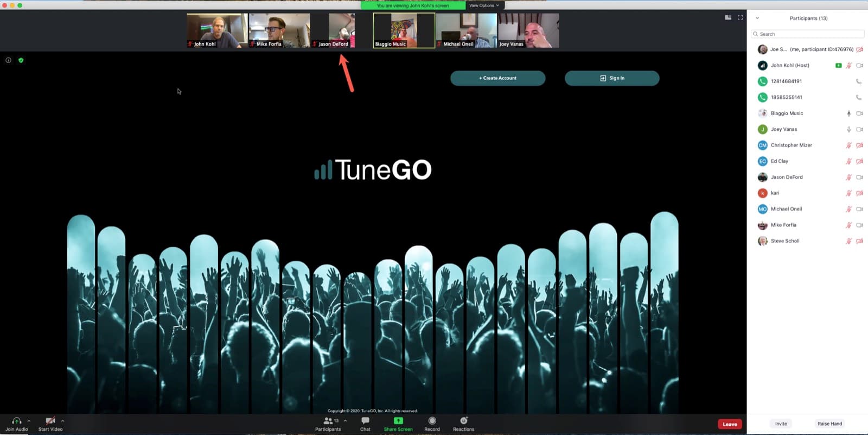Click the microphone icon beside Biaggio Music
868x435 pixels.
pyautogui.click(x=849, y=114)
